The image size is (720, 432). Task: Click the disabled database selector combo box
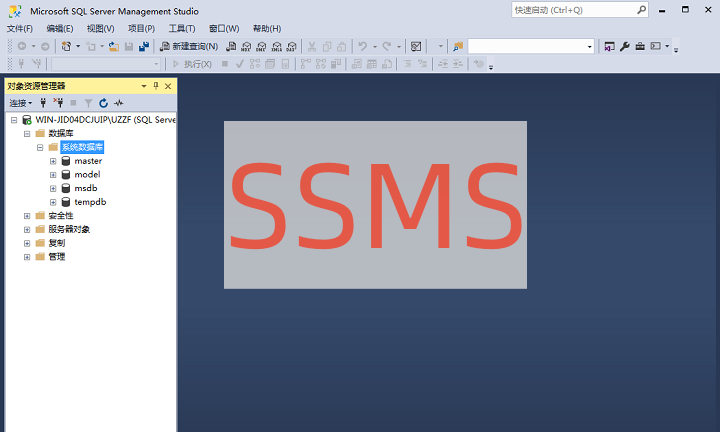tap(106, 64)
